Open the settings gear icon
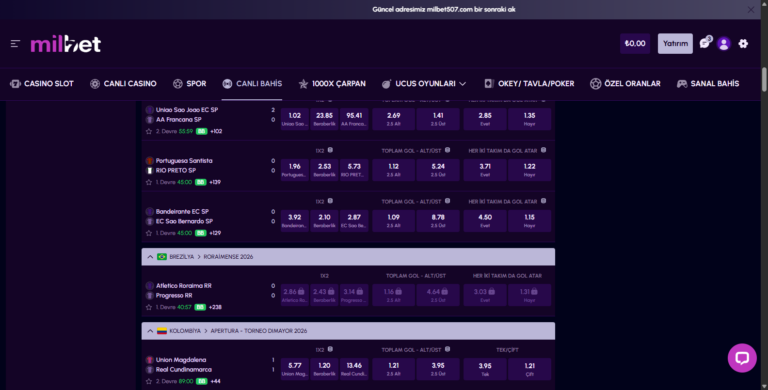This screenshot has width=768, height=390. (743, 44)
